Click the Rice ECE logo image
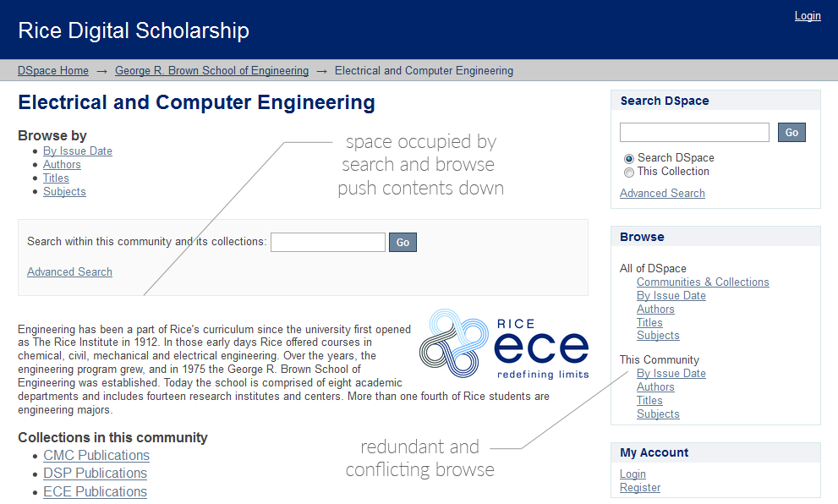The width and height of the screenshot is (838, 504). (504, 343)
